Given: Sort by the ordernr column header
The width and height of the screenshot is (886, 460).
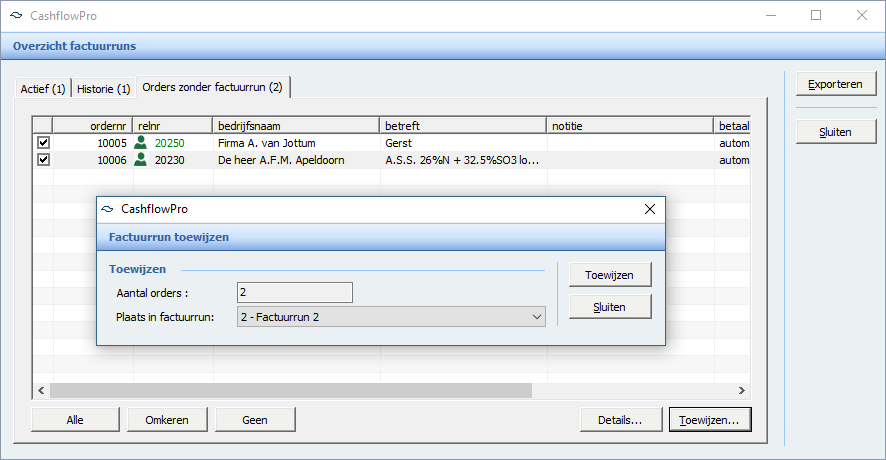Looking at the screenshot, I should point(93,125).
